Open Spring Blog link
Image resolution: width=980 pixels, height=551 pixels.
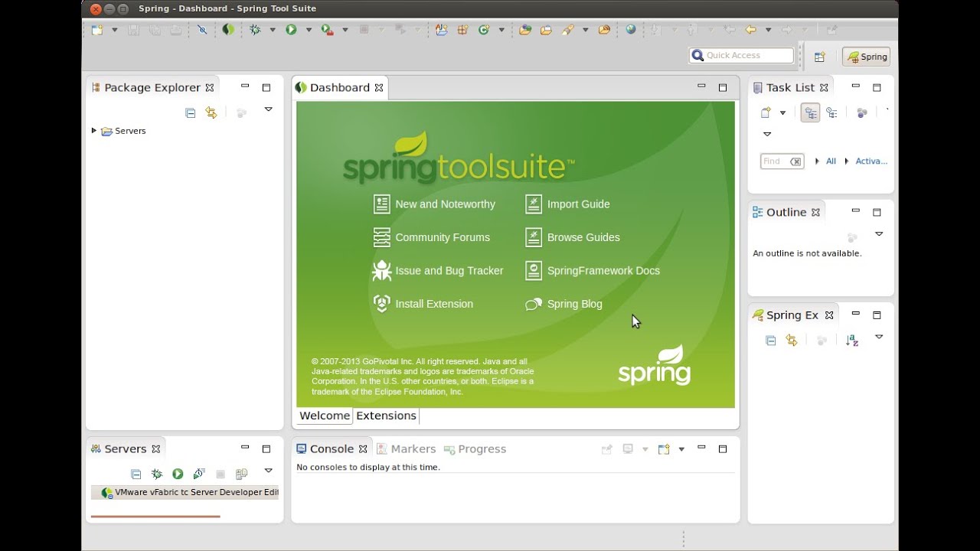pyautogui.click(x=563, y=304)
